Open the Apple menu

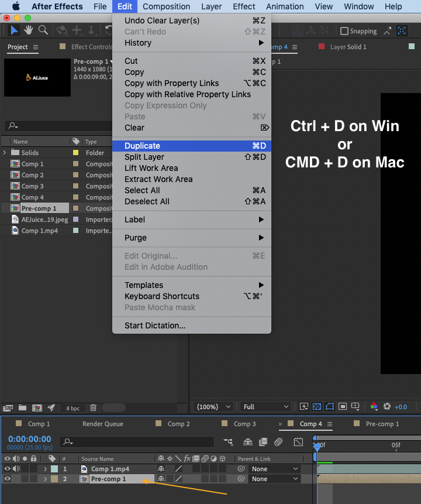[x=16, y=6]
